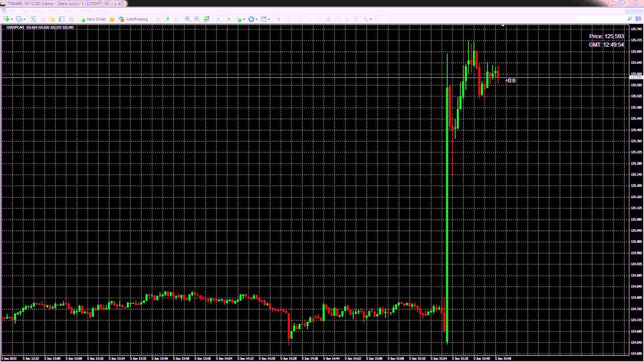644x362 pixels.
Task: Select the Fibonacci retracement tool
Action: [x=338, y=19]
